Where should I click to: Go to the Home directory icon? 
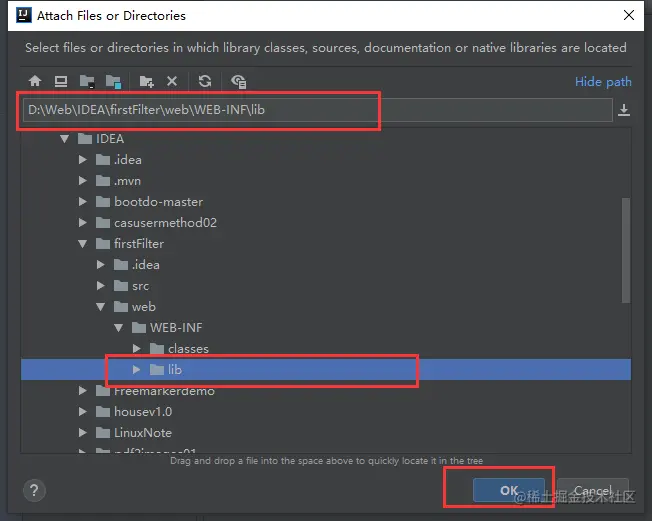(x=35, y=81)
